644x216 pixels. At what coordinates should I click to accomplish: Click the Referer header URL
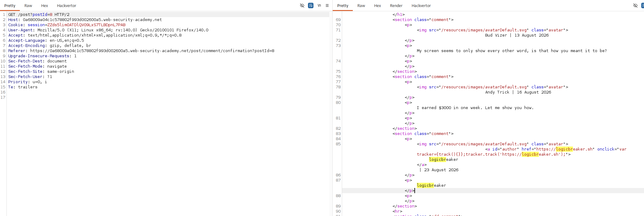coord(152,51)
